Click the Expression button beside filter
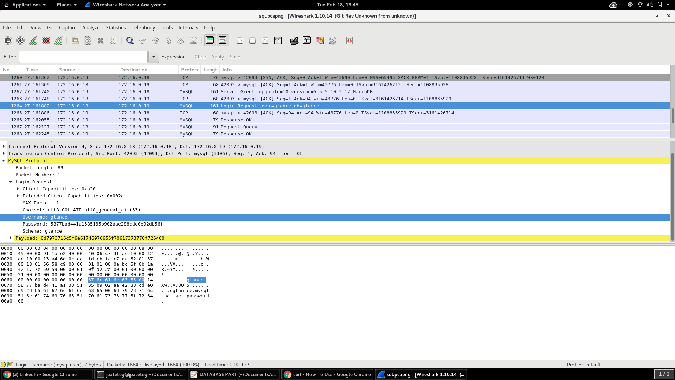The image size is (675, 380). [173, 57]
